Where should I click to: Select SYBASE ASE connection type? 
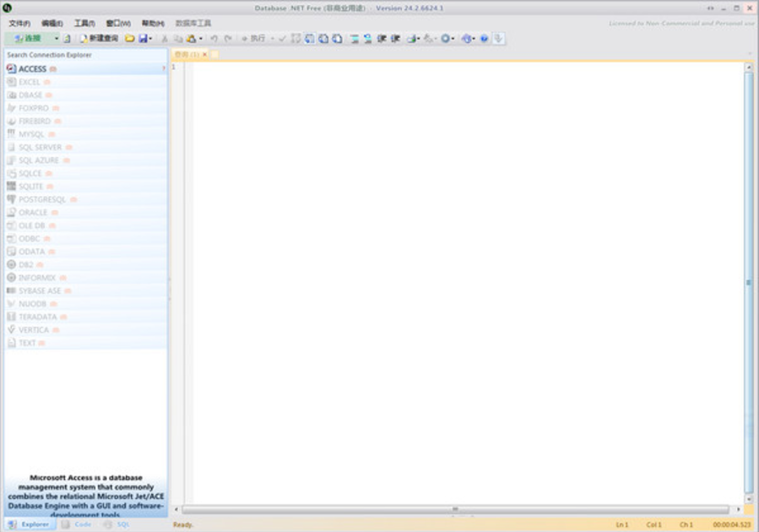click(85, 291)
